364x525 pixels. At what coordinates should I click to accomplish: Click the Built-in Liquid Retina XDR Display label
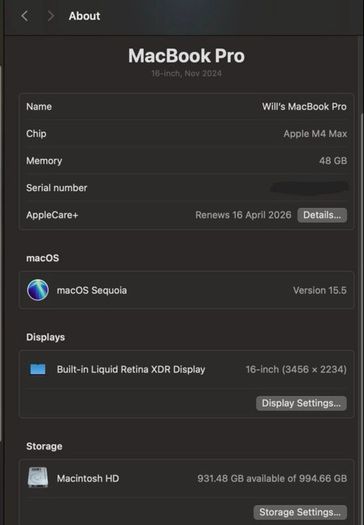(131, 369)
